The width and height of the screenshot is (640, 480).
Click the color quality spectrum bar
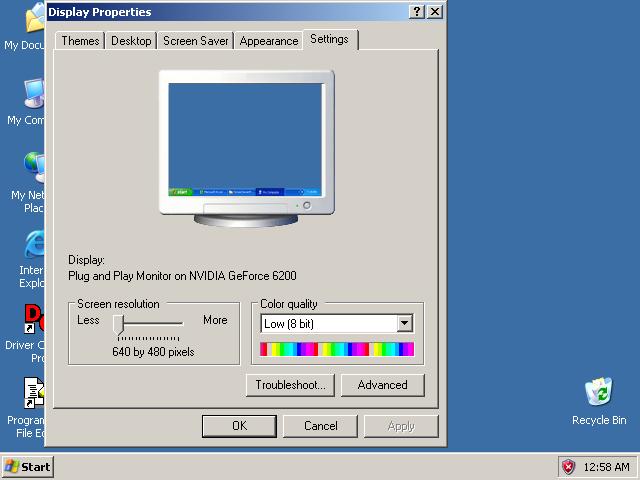point(337,349)
